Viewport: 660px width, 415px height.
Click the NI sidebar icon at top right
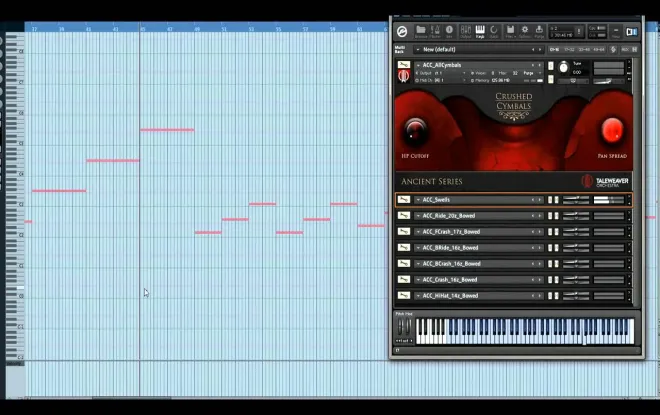pyautogui.click(x=631, y=32)
